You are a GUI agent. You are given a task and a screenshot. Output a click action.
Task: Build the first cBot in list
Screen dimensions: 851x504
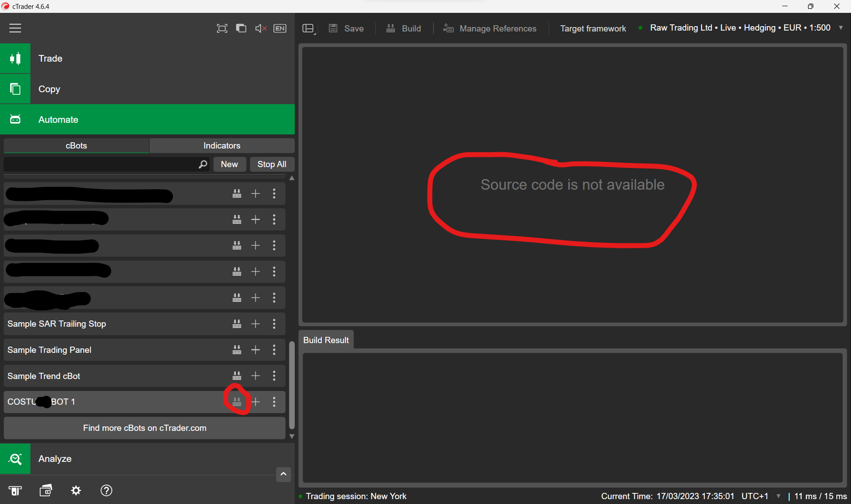coord(237,194)
